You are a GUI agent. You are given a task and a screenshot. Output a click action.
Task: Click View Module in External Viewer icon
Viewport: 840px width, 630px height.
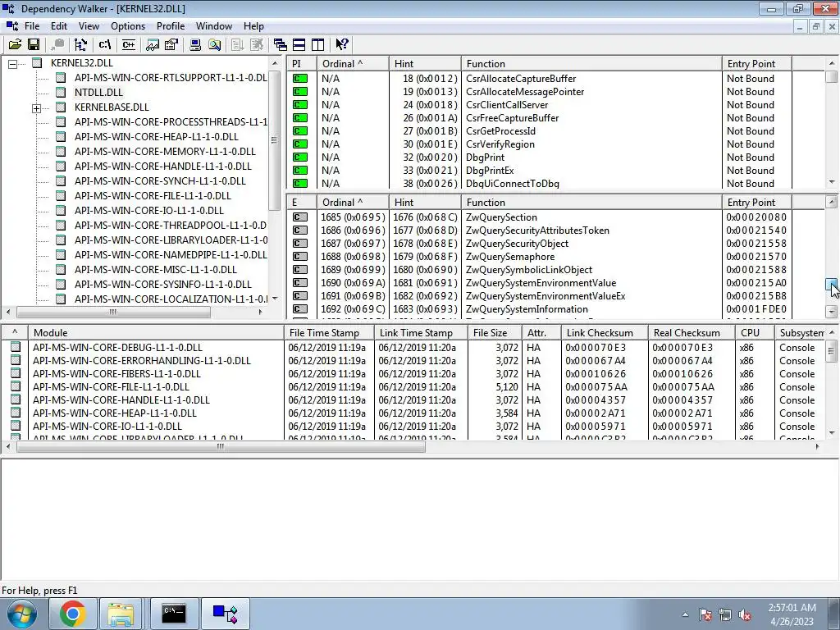tap(153, 44)
